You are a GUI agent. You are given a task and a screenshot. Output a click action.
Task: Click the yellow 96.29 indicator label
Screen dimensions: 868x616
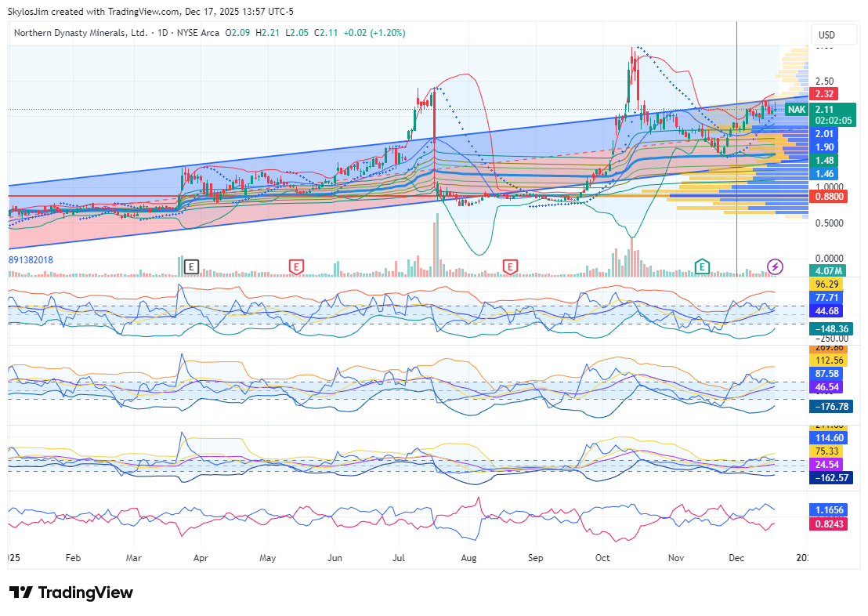tap(827, 284)
